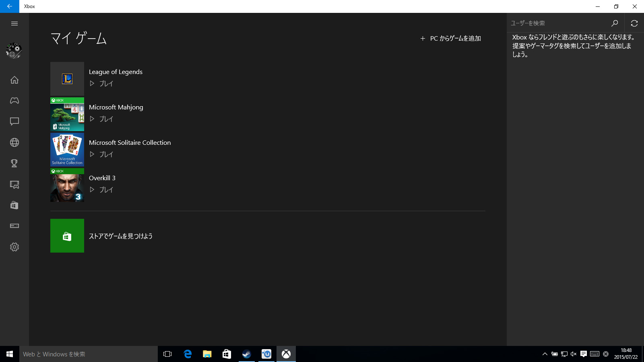Image resolution: width=644 pixels, height=362 pixels.
Task: Open the user profile avatar
Action: click(x=14, y=51)
